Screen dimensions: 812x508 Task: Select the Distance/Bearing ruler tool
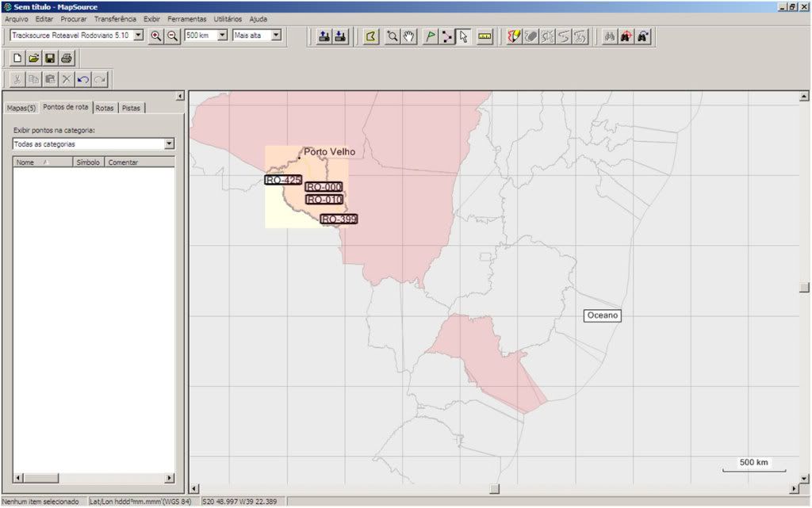coord(485,36)
